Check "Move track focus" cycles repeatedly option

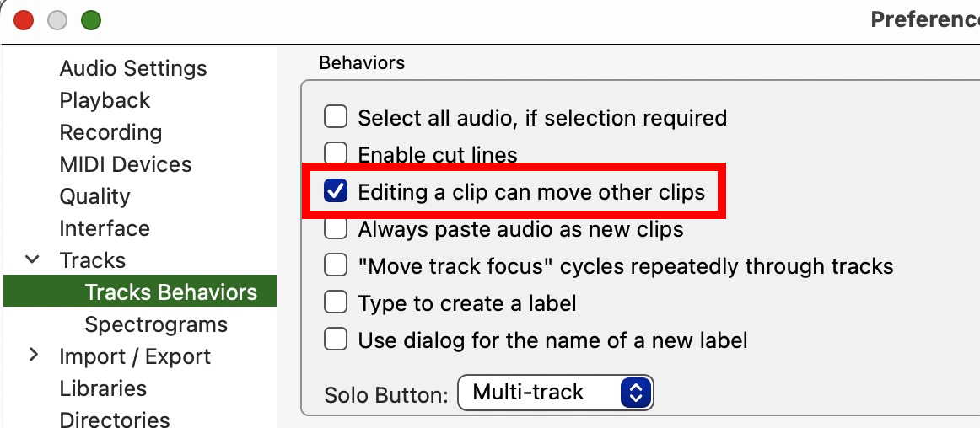tap(336, 265)
